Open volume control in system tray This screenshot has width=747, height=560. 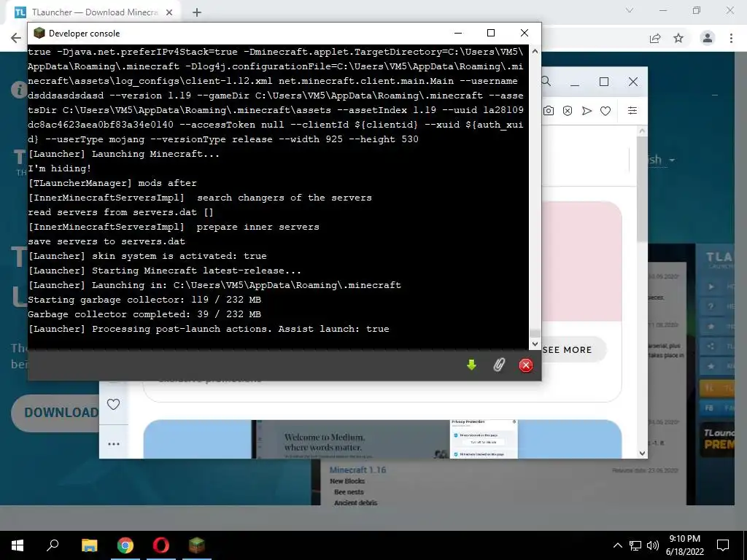(653, 545)
